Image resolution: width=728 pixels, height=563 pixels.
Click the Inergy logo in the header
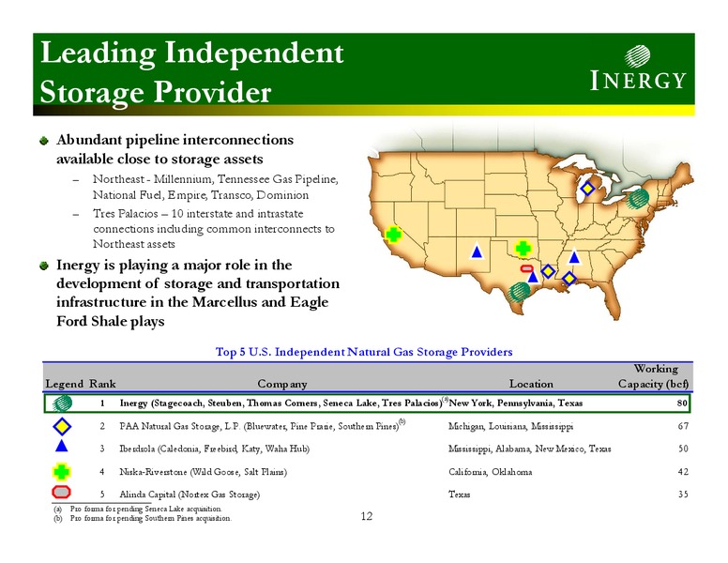pyautogui.click(x=638, y=68)
